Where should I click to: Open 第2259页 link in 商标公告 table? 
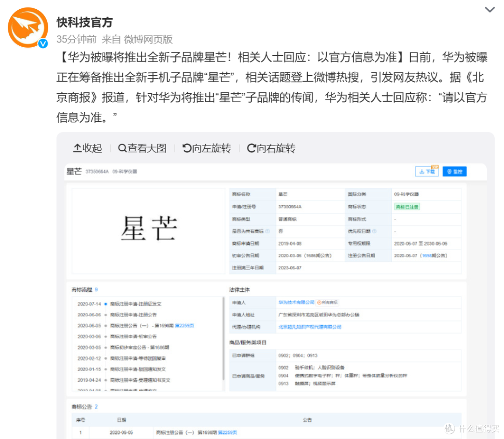(x=228, y=432)
